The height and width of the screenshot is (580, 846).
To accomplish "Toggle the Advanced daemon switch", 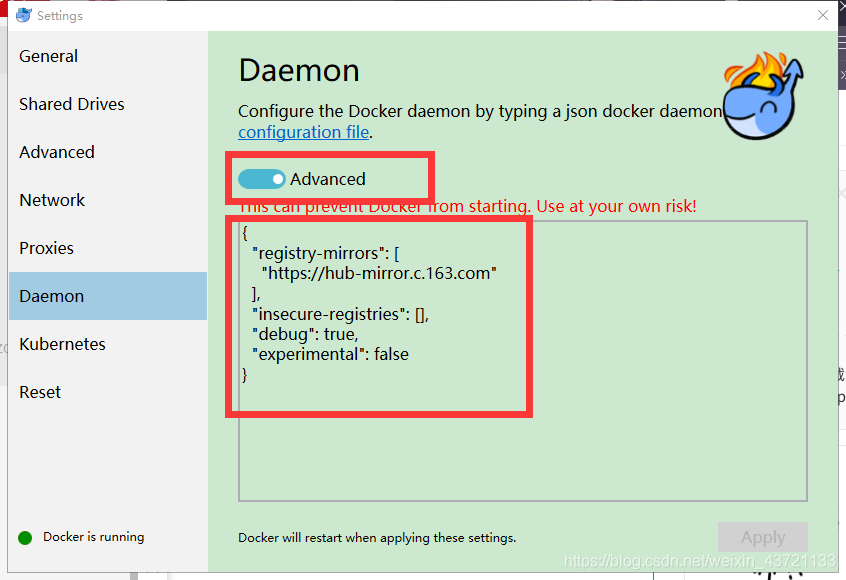I will 262,179.
